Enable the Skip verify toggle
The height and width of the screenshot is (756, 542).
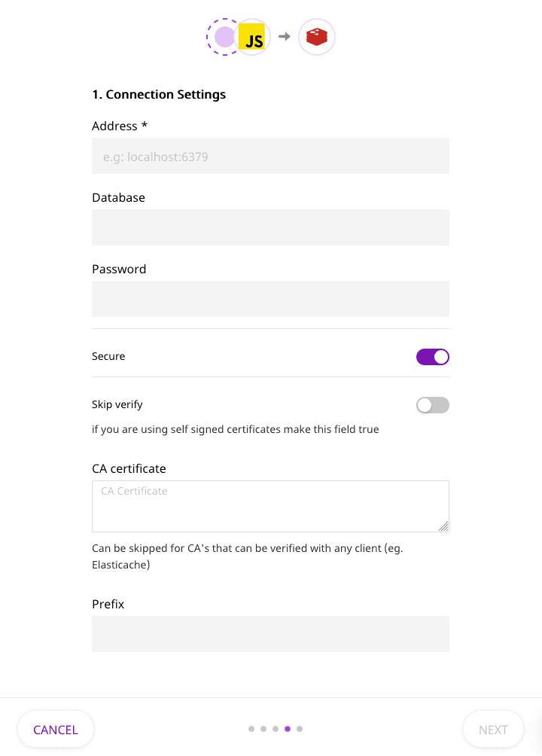point(433,405)
